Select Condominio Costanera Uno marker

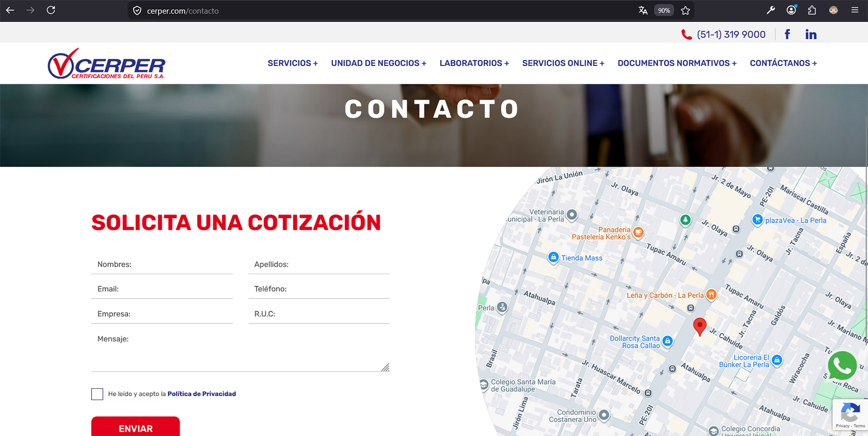604,415
